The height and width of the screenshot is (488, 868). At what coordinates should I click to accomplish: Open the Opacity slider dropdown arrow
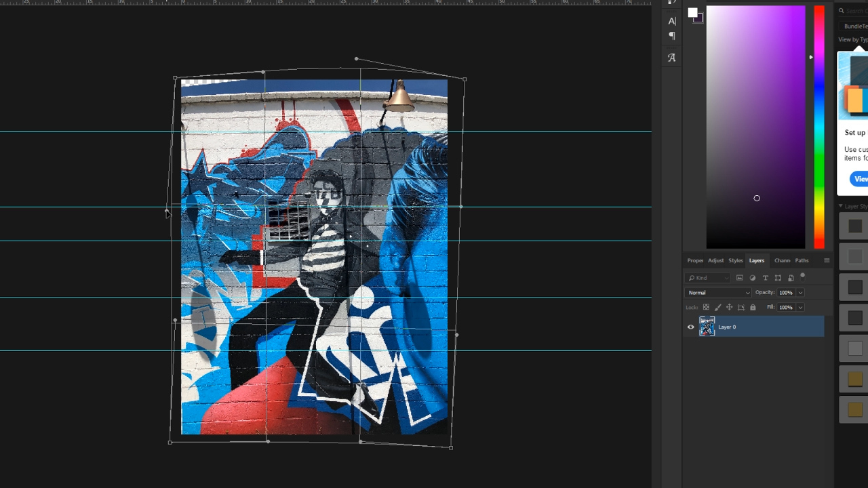800,293
